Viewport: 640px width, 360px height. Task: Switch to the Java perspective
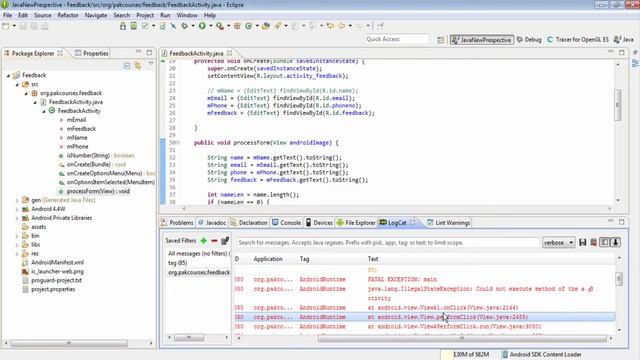pyautogui.click(x=624, y=40)
